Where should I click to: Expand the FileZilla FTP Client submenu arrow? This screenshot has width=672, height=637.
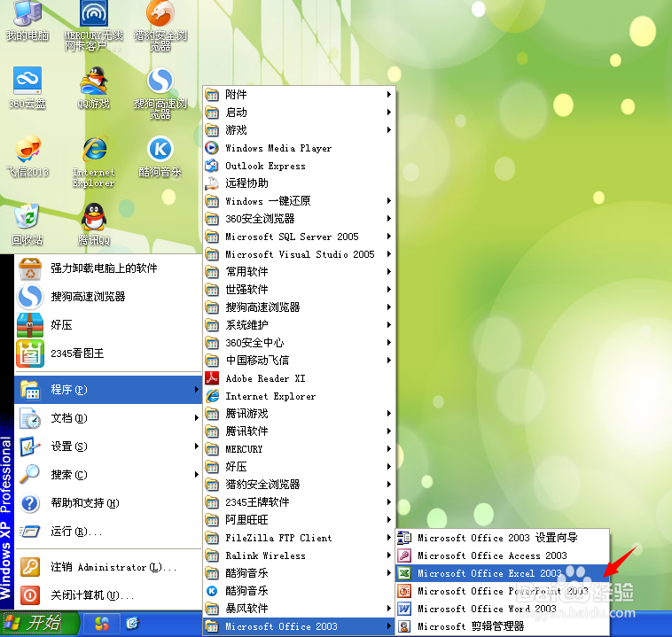point(388,538)
